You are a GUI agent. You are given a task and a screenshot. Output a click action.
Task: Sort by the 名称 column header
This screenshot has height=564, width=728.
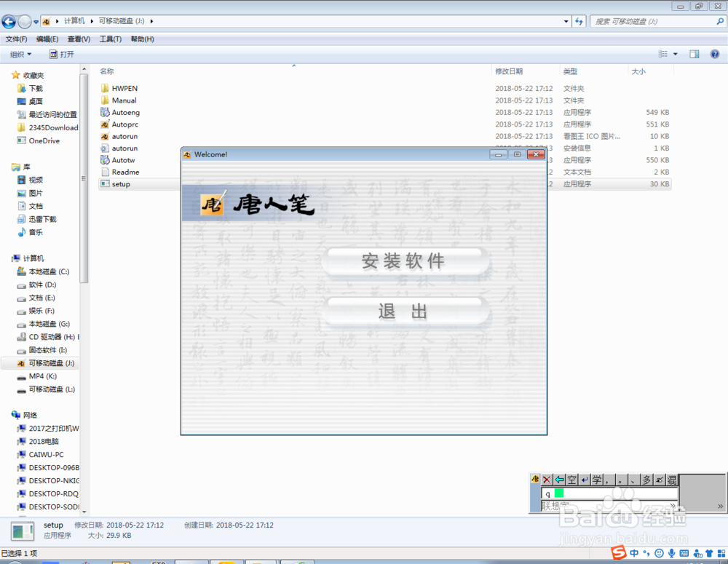click(x=106, y=71)
